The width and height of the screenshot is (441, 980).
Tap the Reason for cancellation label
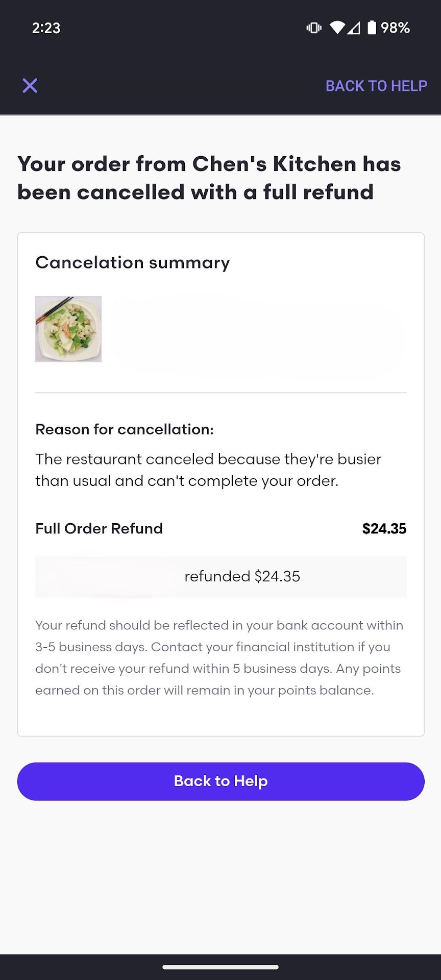(x=125, y=429)
